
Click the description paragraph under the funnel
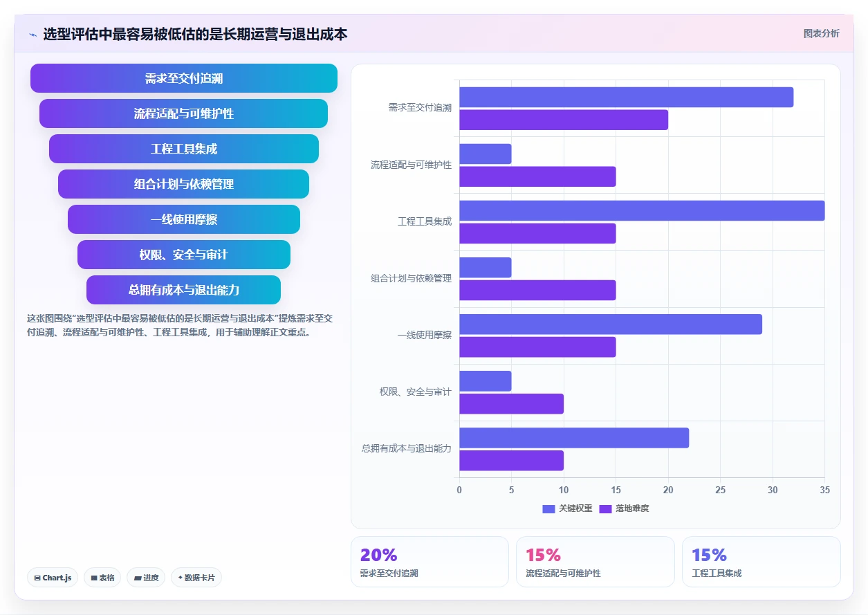pos(180,325)
